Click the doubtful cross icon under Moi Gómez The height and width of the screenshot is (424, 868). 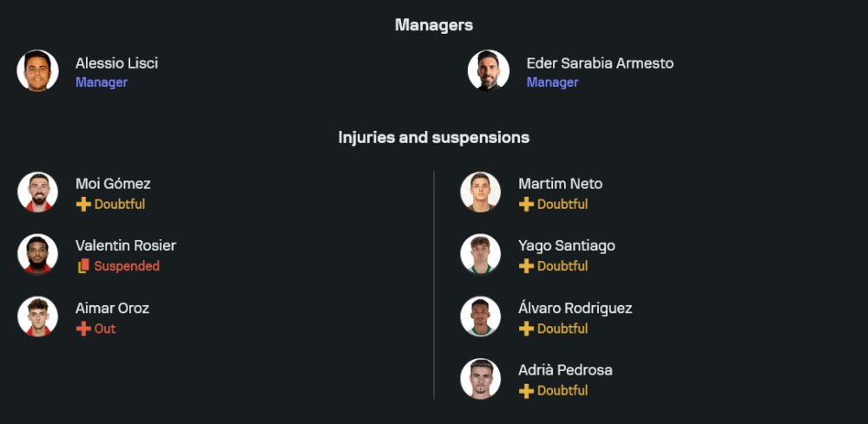(83, 205)
